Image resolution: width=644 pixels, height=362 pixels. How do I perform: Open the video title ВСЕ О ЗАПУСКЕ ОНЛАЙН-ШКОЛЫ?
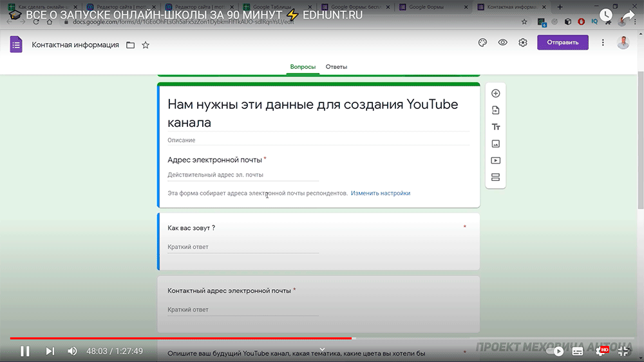click(194, 15)
